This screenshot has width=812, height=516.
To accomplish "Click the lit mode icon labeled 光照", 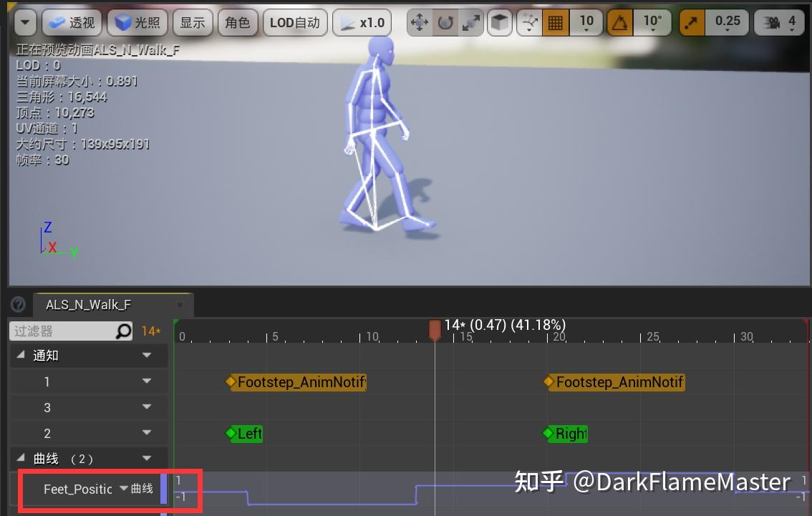I will click(x=137, y=21).
